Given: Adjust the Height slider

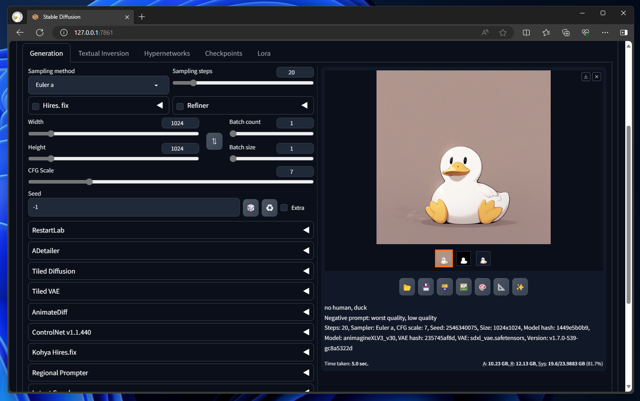Looking at the screenshot, I should pos(113,159).
